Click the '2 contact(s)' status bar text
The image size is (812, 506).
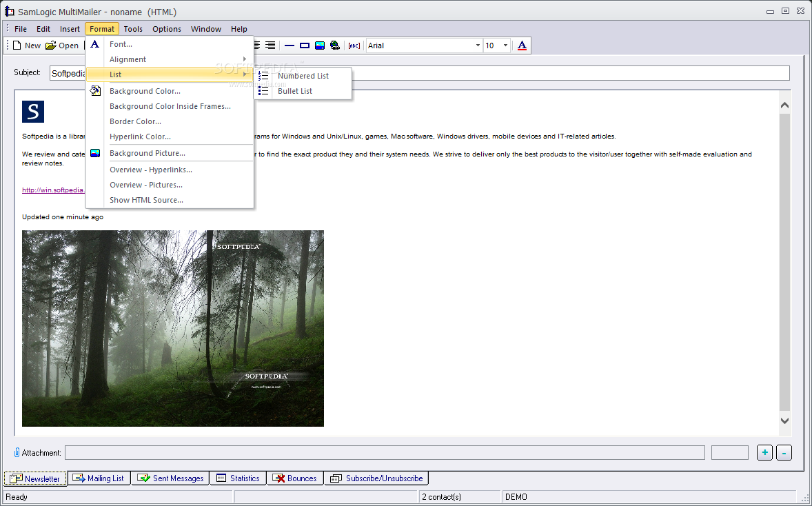442,497
